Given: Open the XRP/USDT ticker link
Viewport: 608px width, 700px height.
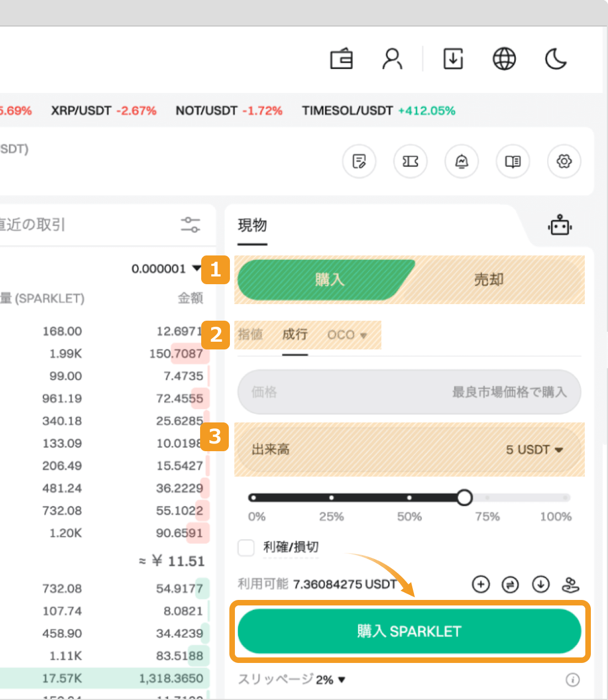Looking at the screenshot, I should point(104,111).
